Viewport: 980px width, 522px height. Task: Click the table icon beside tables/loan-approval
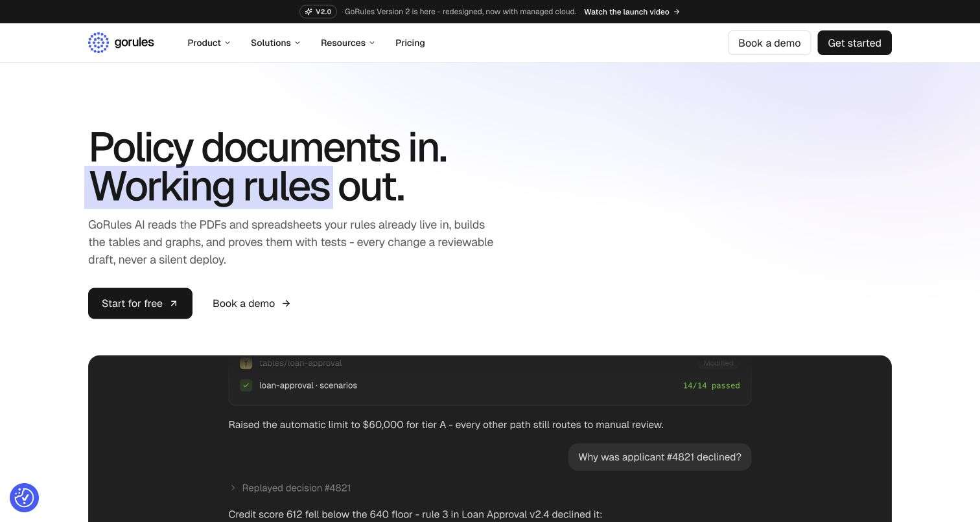point(246,363)
